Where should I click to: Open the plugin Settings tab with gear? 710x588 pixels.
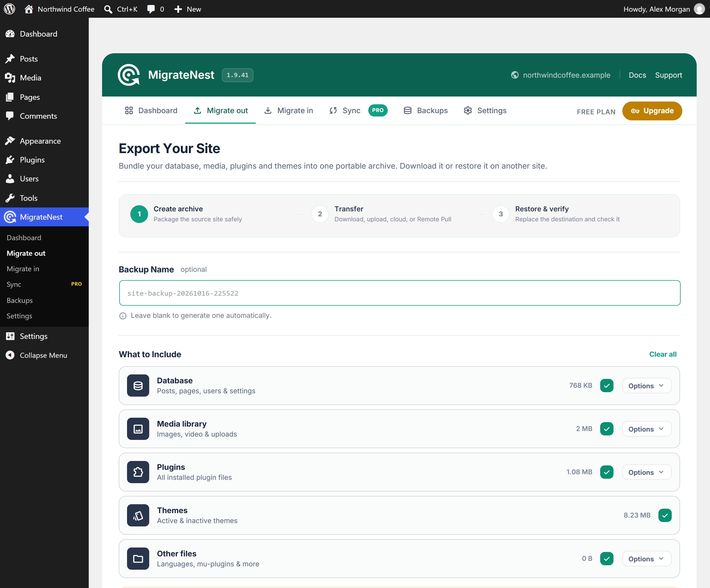coord(485,111)
